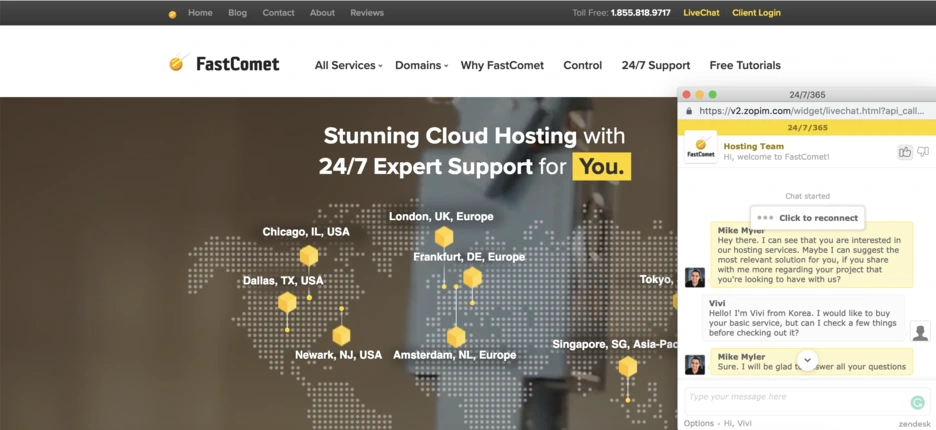Screen dimensions: 936x430
Task: Click the Dallas, TX, USA label
Action: click(x=283, y=281)
